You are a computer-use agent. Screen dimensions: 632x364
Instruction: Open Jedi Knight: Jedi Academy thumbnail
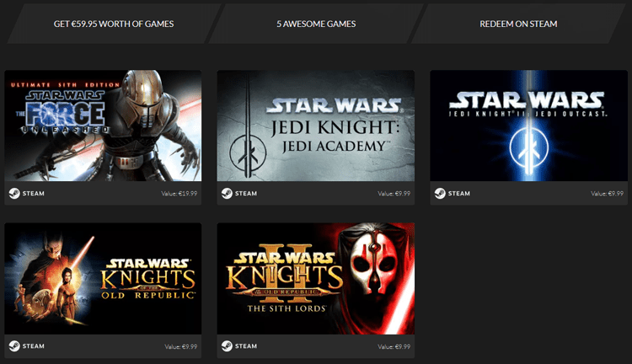[x=316, y=126]
